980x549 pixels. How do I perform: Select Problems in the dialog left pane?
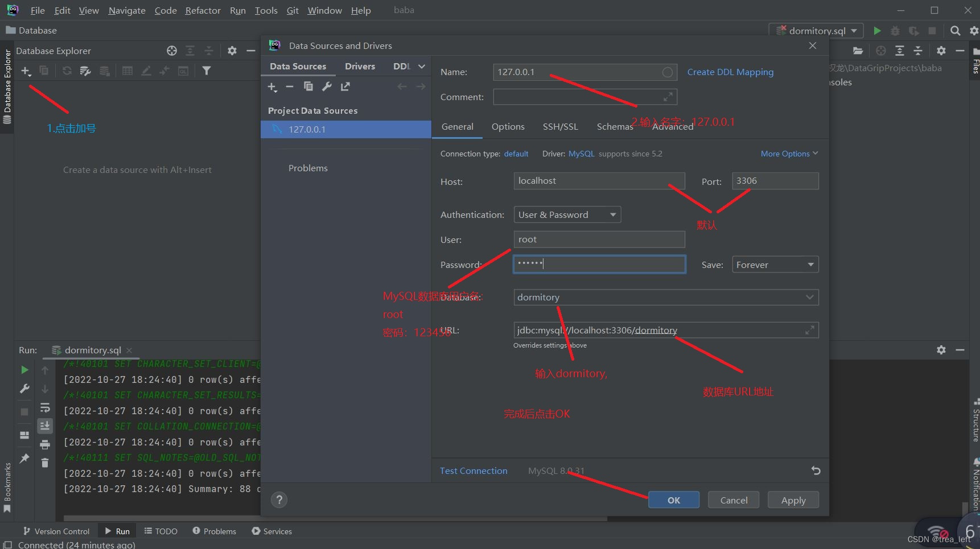tap(308, 168)
